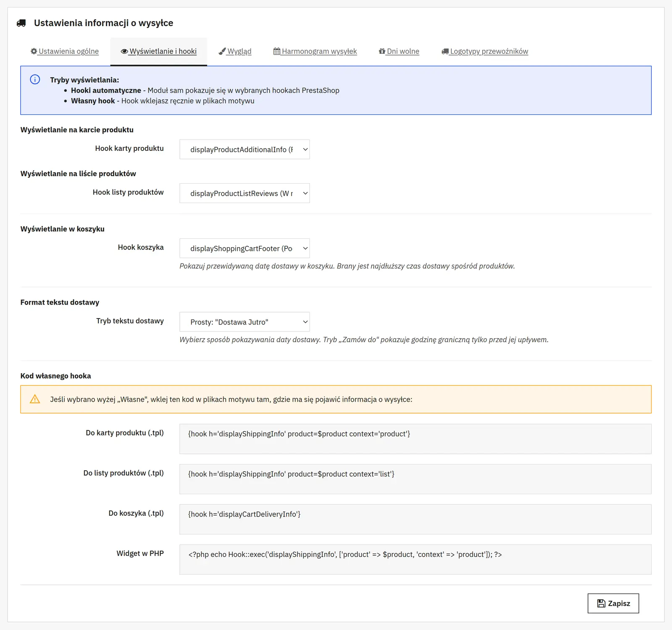Click the Do koszyka hook code field
Image resolution: width=672 pixels, height=630 pixels.
415,519
